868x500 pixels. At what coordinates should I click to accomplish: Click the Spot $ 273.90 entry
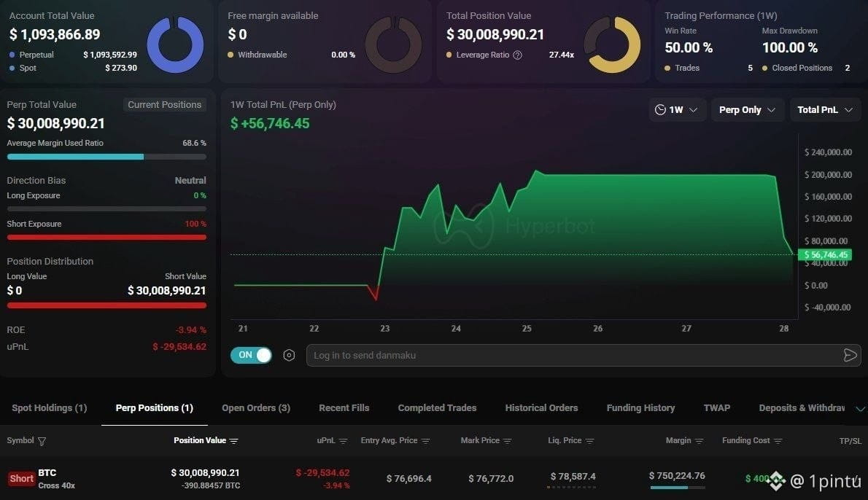pos(73,68)
